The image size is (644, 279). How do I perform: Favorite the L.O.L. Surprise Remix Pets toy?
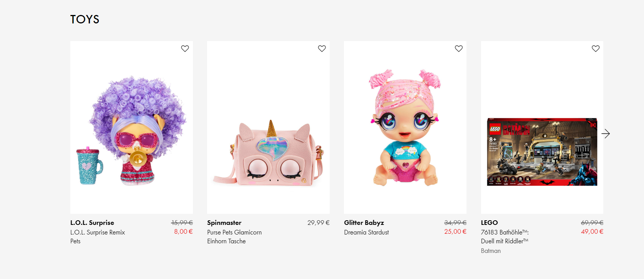click(x=185, y=49)
